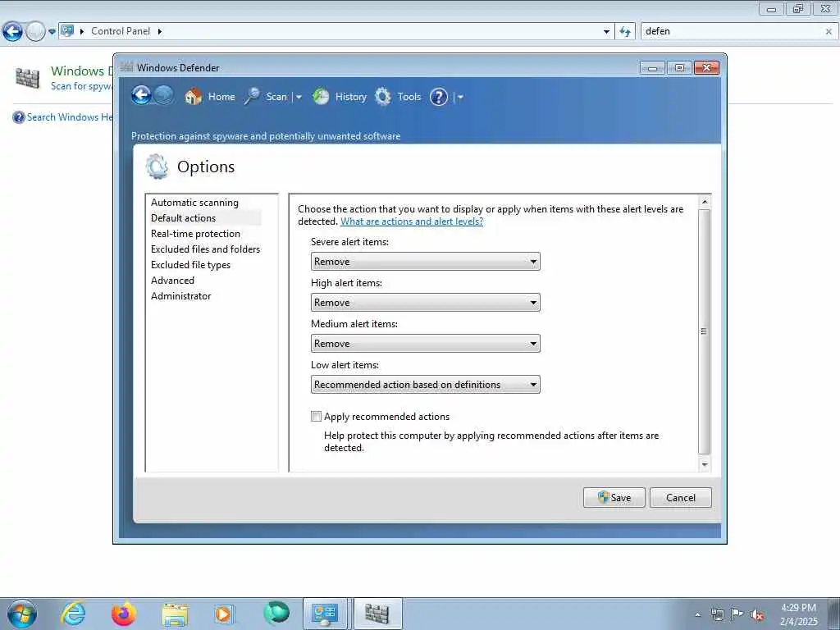Expand the help options dropdown arrow
Image resolution: width=840 pixels, height=630 pixels.
pyautogui.click(x=460, y=98)
